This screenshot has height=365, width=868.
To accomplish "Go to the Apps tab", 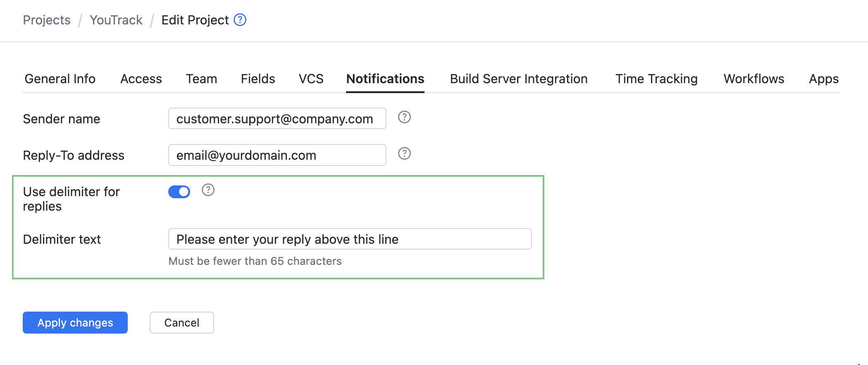I will (x=824, y=79).
